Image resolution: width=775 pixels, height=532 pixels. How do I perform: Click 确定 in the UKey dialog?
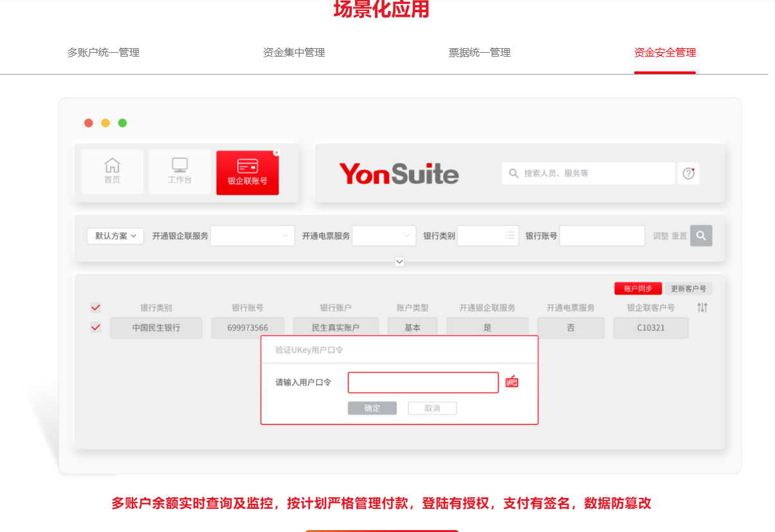click(372, 408)
